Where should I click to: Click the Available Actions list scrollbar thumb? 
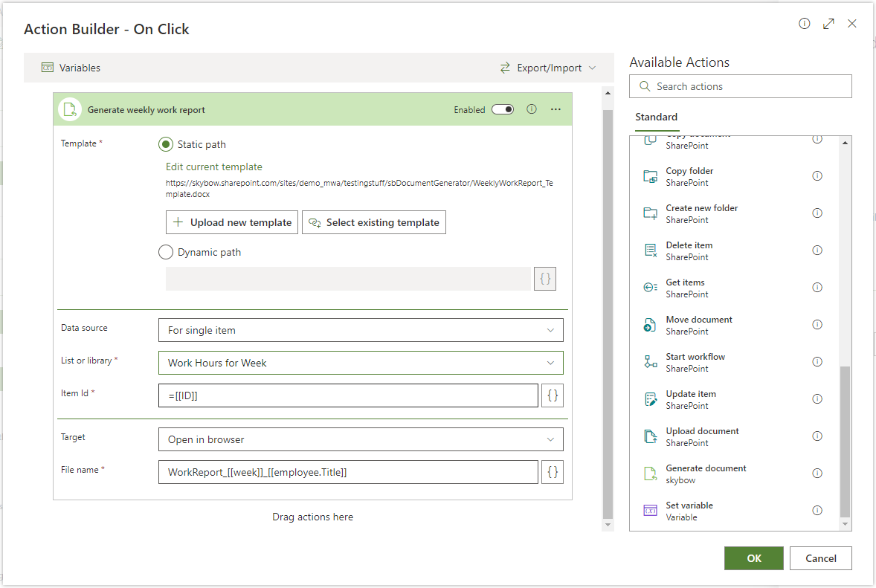coord(846,442)
